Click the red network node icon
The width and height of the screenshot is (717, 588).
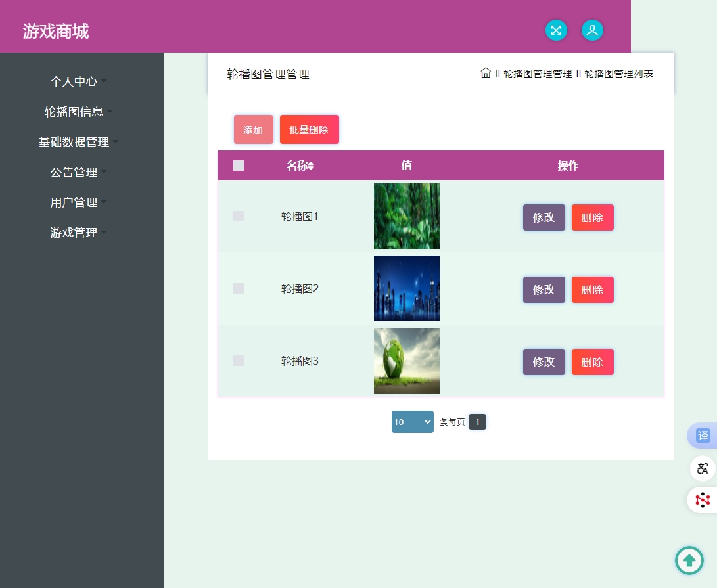pos(703,500)
